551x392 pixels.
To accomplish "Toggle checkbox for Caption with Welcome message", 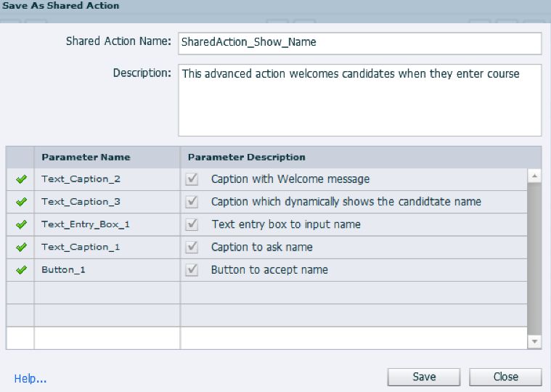I will (x=192, y=179).
